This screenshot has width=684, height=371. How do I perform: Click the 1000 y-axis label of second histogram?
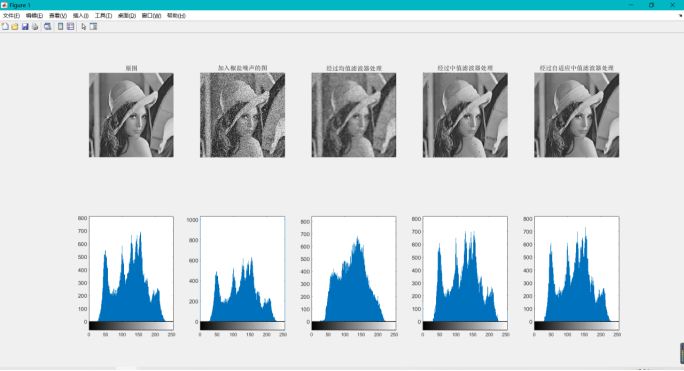[192, 220]
